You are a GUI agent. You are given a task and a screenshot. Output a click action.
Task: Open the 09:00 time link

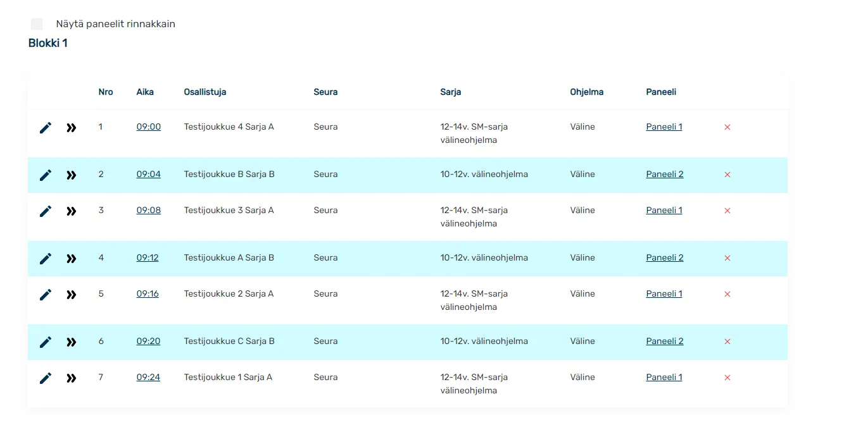(x=149, y=126)
